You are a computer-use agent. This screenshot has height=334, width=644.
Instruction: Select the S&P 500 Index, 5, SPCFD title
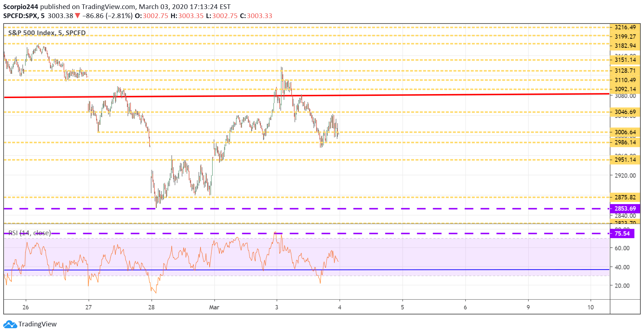pyautogui.click(x=47, y=33)
